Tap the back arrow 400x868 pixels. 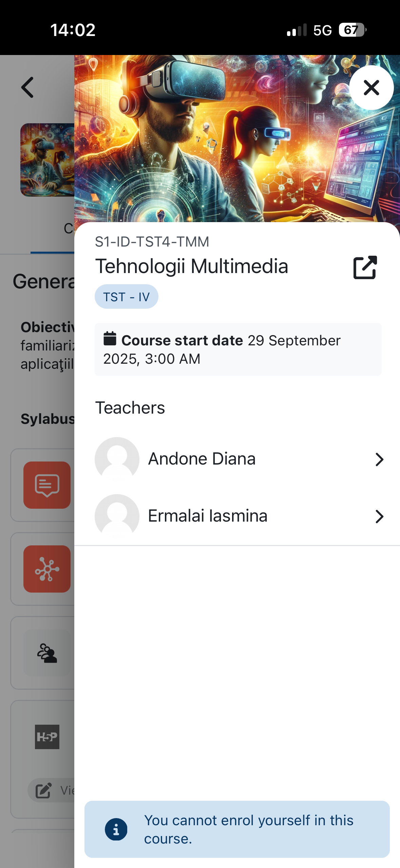point(27,88)
